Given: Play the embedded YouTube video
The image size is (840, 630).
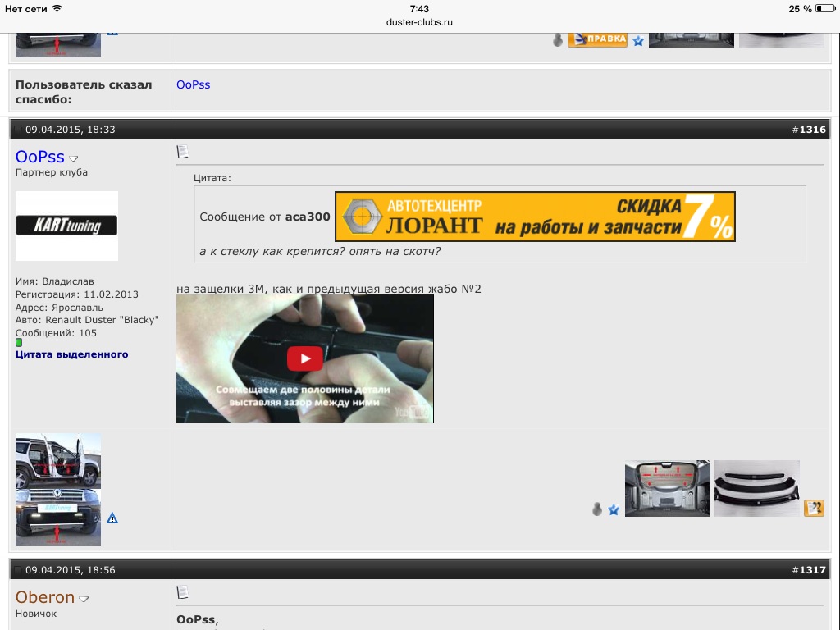Looking at the screenshot, I should tap(304, 358).
